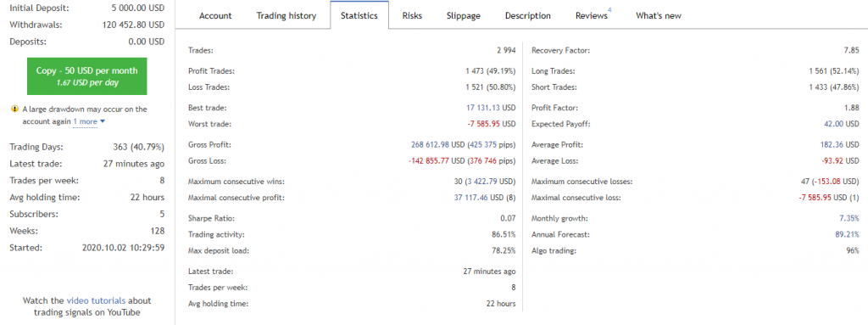Select the Statistics tab
Image resolution: width=868 pixels, height=325 pixels.
point(359,15)
